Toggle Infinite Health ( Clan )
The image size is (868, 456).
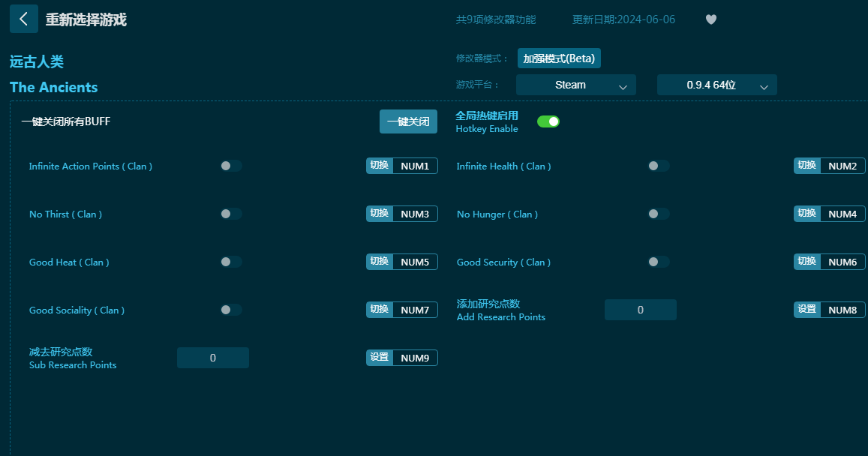tap(659, 166)
